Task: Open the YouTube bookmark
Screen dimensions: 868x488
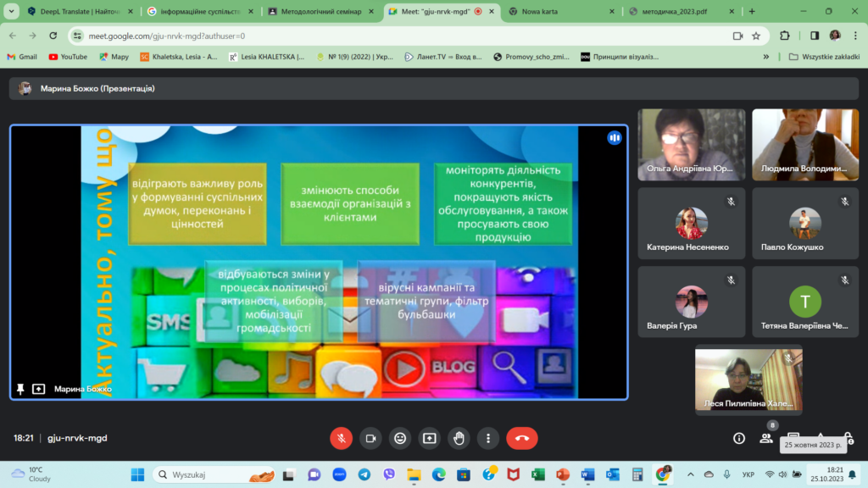Action: pos(68,57)
